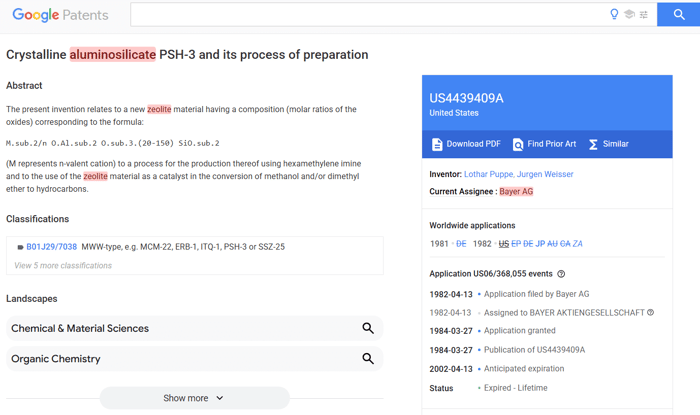Image resolution: width=700 pixels, height=415 pixels.
Task: Click help icon beside BAYER AKTIENGESELLSCHAFT
Action: click(651, 313)
